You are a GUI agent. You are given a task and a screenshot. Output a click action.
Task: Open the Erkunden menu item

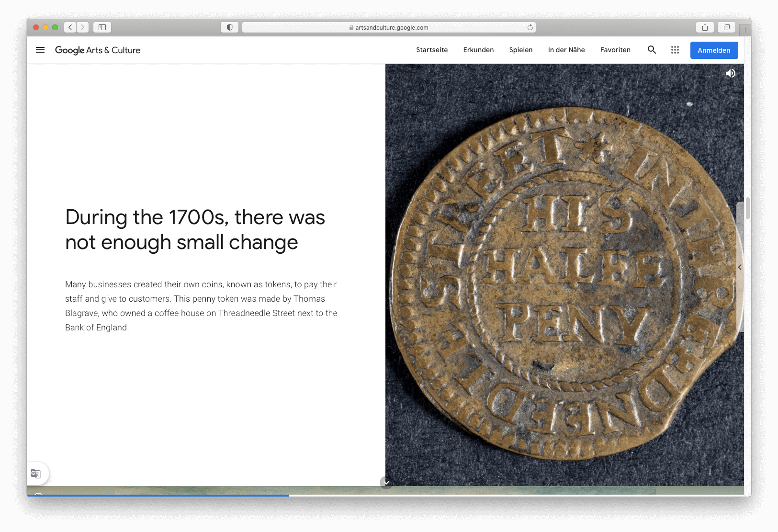coord(478,50)
